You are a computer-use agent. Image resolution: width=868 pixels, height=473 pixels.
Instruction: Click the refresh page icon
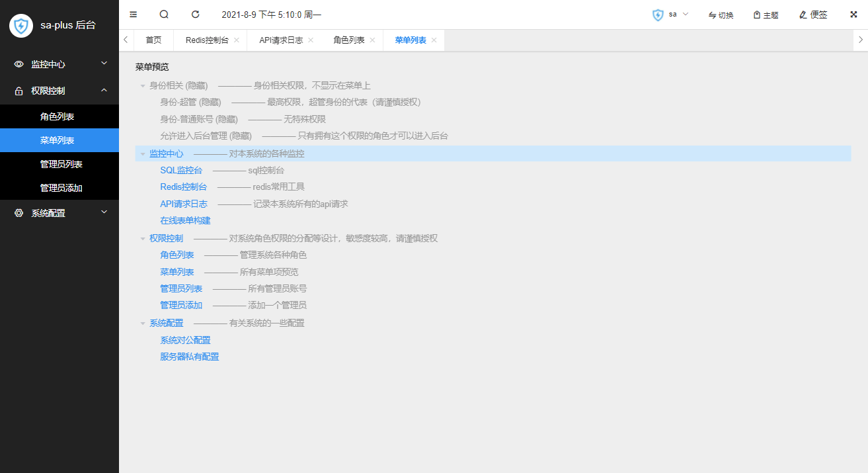coord(195,14)
